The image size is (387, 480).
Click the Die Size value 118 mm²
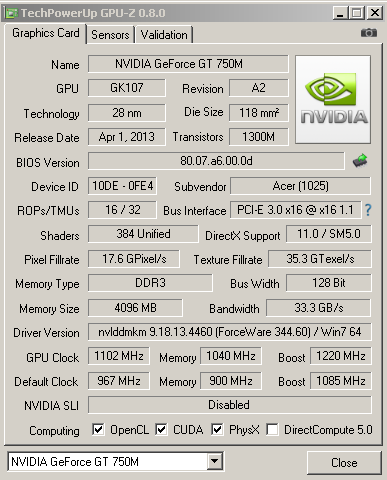(x=259, y=113)
